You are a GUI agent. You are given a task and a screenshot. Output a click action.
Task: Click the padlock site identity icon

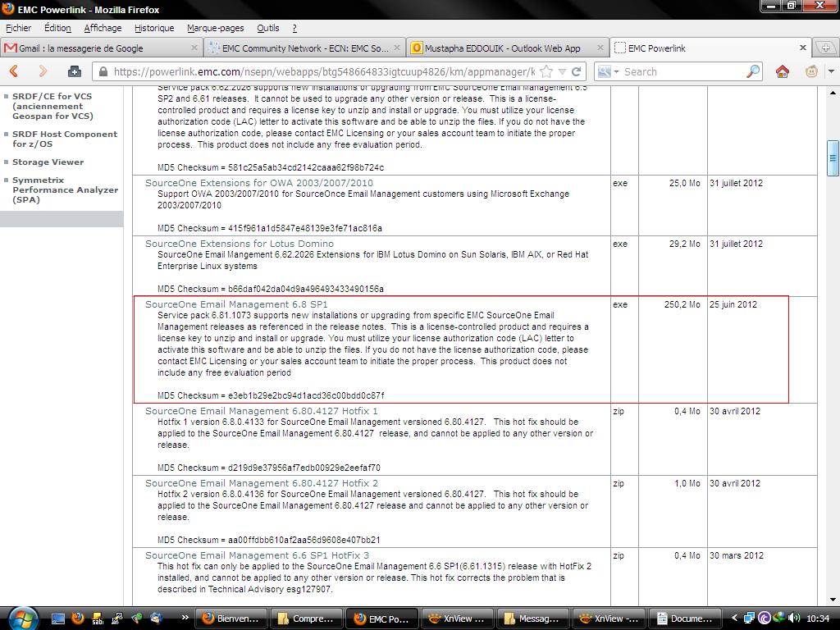(x=103, y=72)
